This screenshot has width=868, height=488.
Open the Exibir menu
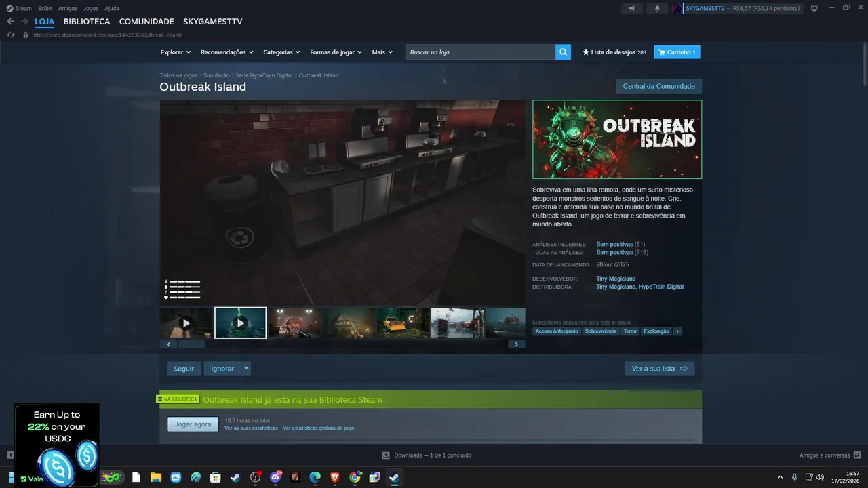(45, 8)
